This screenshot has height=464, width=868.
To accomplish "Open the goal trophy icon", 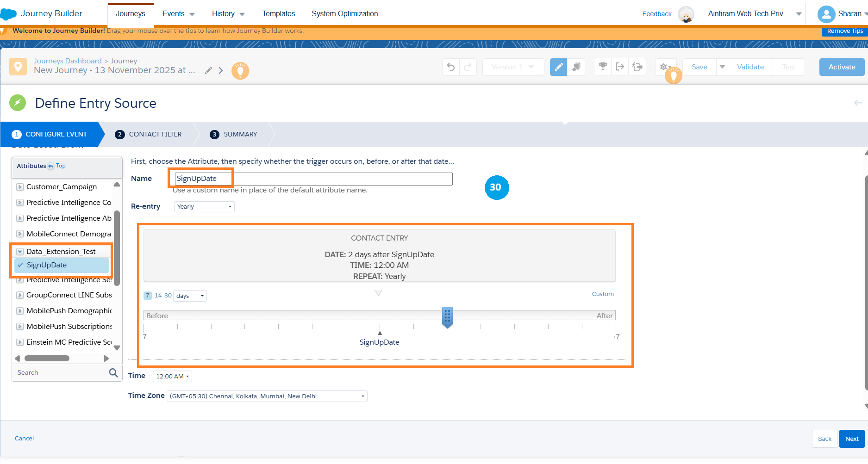I will 603,67.
